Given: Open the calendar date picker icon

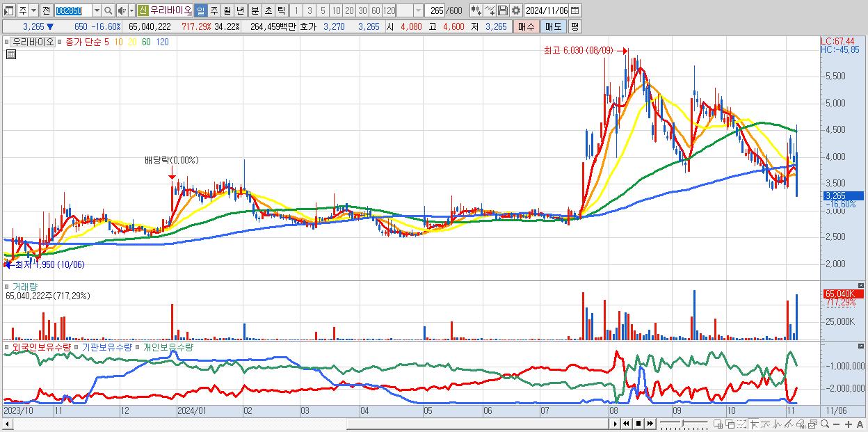Looking at the screenshot, I should point(574,10).
